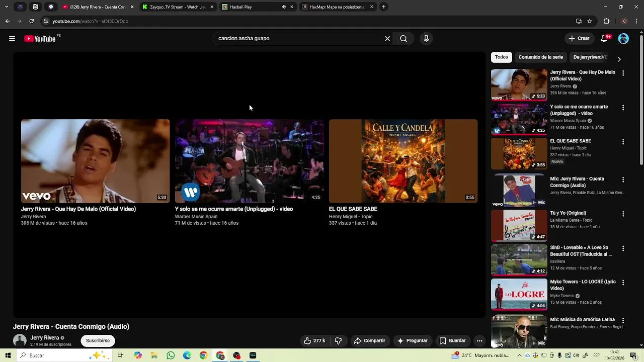Image resolution: width=644 pixels, height=362 pixels.
Task: Run search with the magnifier button
Action: 404,39
